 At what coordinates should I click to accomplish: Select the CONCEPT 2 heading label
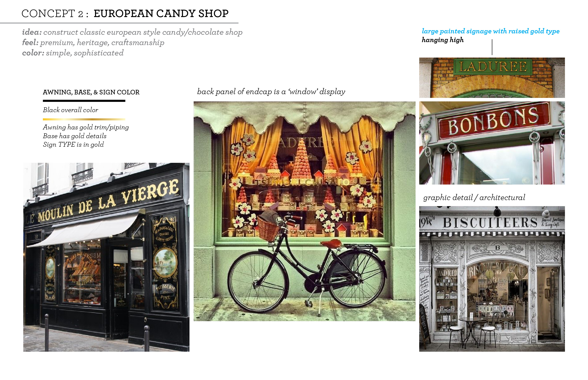coord(55,14)
